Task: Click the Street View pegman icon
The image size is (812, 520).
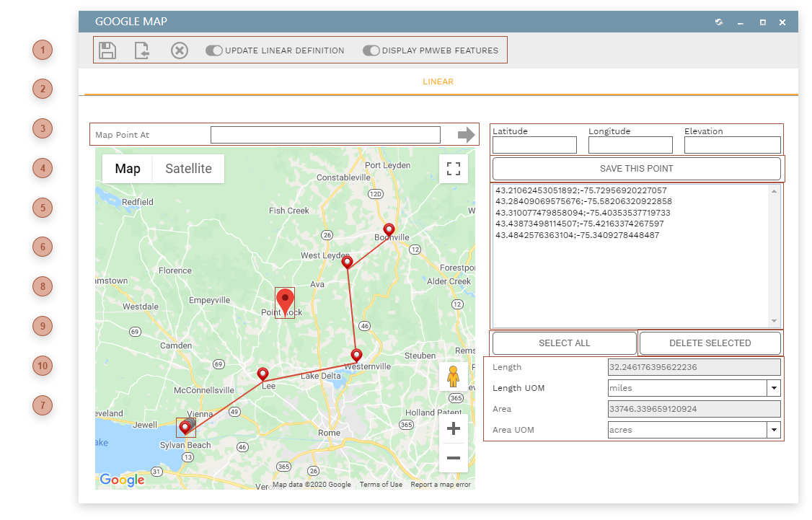Action: [454, 376]
